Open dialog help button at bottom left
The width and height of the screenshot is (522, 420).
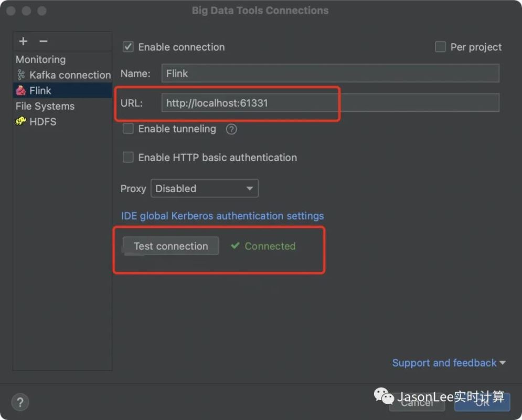pyautogui.click(x=20, y=402)
